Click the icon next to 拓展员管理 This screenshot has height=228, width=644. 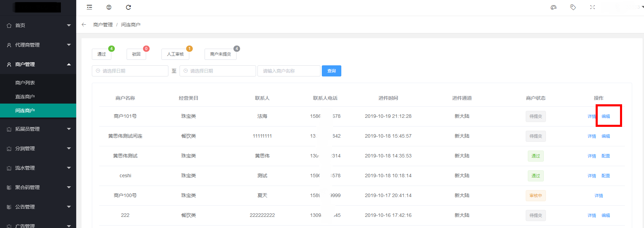9,129
